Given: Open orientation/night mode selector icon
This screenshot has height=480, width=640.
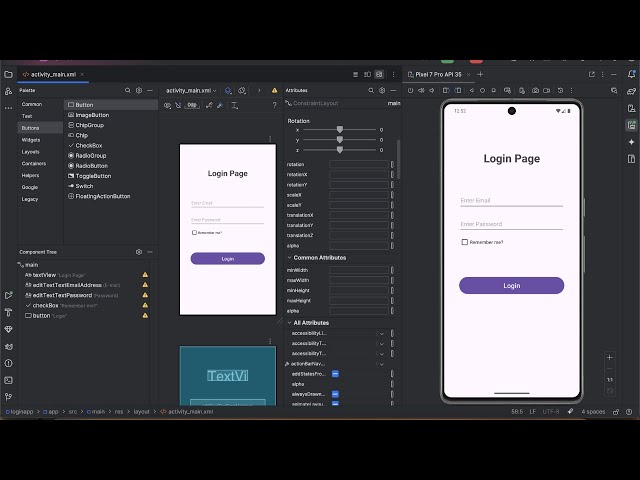Looking at the screenshot, I should pos(242,90).
